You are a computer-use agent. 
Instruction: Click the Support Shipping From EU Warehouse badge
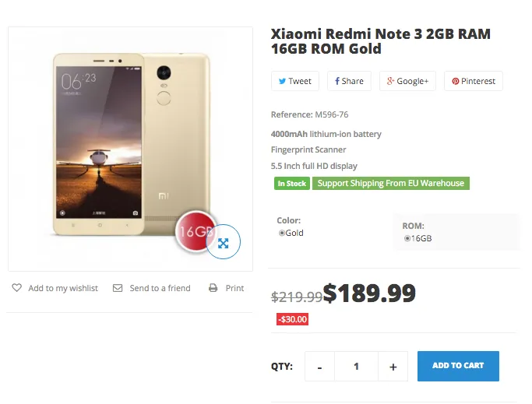click(x=391, y=184)
